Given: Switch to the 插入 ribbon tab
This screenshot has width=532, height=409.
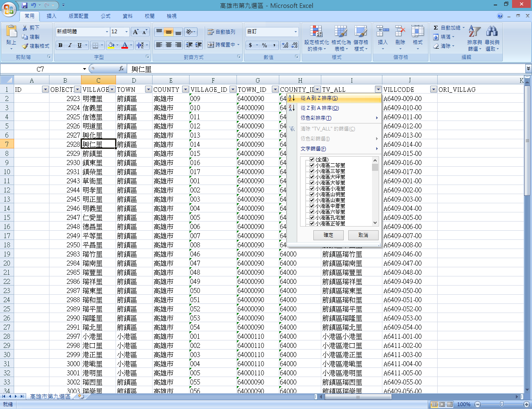Looking at the screenshot, I should point(52,16).
